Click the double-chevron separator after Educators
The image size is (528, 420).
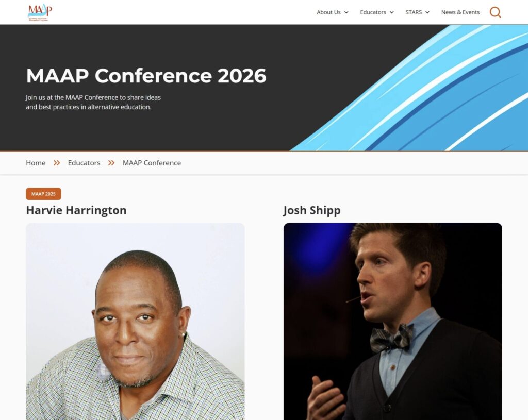coord(111,163)
